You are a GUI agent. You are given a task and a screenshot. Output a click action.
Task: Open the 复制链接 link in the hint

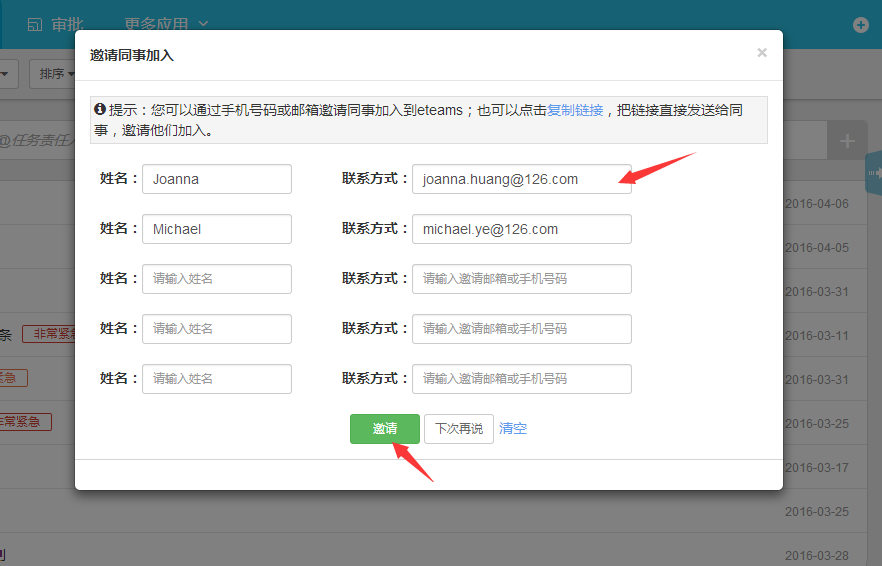[575, 110]
